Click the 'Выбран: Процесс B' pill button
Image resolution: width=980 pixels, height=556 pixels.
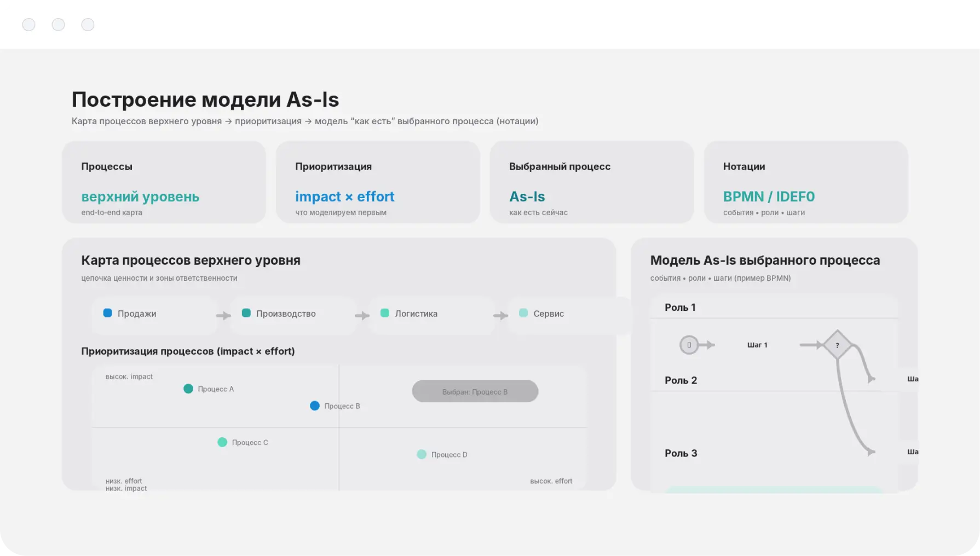tap(475, 391)
